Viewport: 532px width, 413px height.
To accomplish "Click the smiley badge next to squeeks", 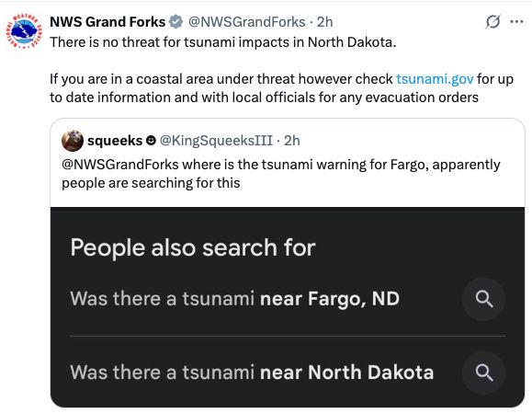I will click(151, 140).
